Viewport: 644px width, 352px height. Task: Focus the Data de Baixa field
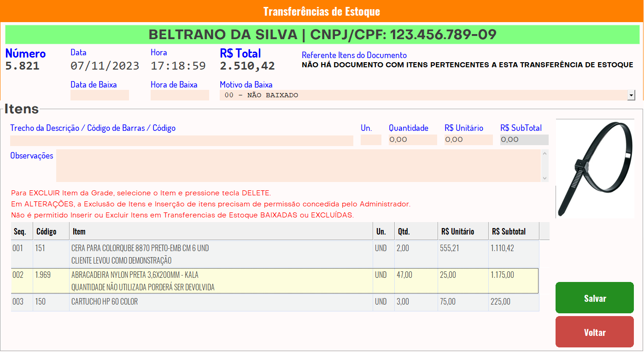pos(100,95)
